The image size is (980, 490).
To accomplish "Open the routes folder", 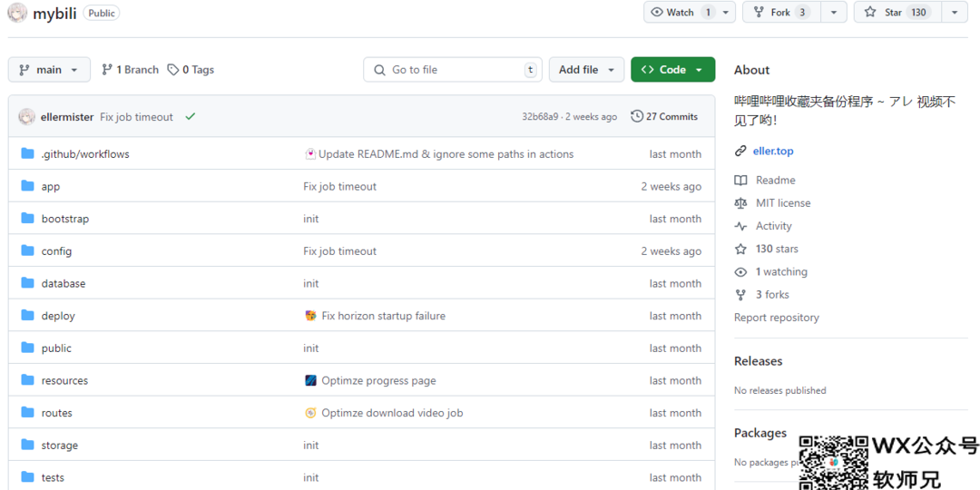I will pyautogui.click(x=57, y=413).
